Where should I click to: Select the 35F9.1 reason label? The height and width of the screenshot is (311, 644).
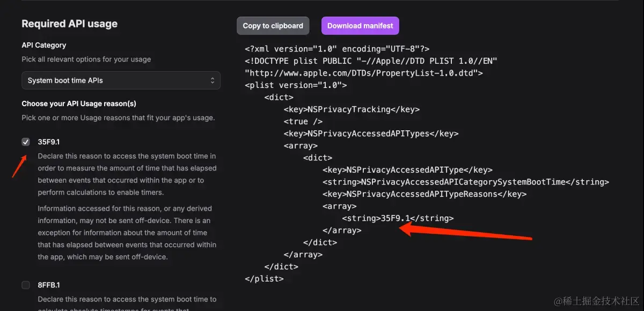49,142
